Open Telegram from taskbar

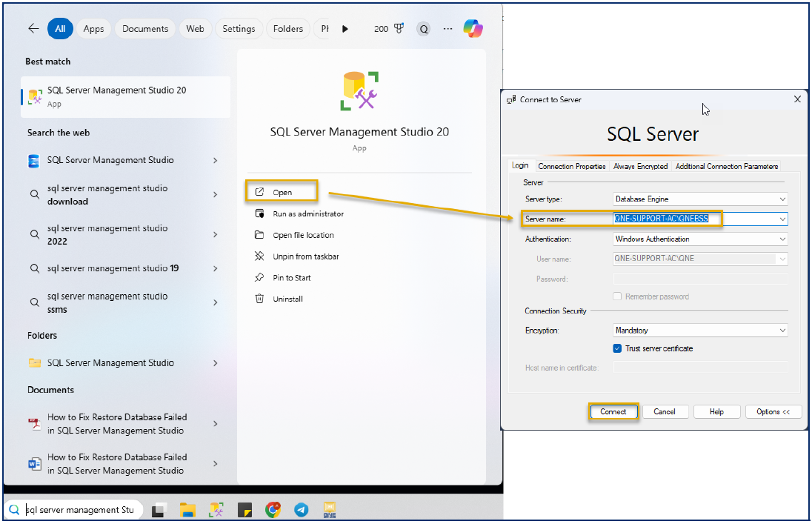click(302, 510)
